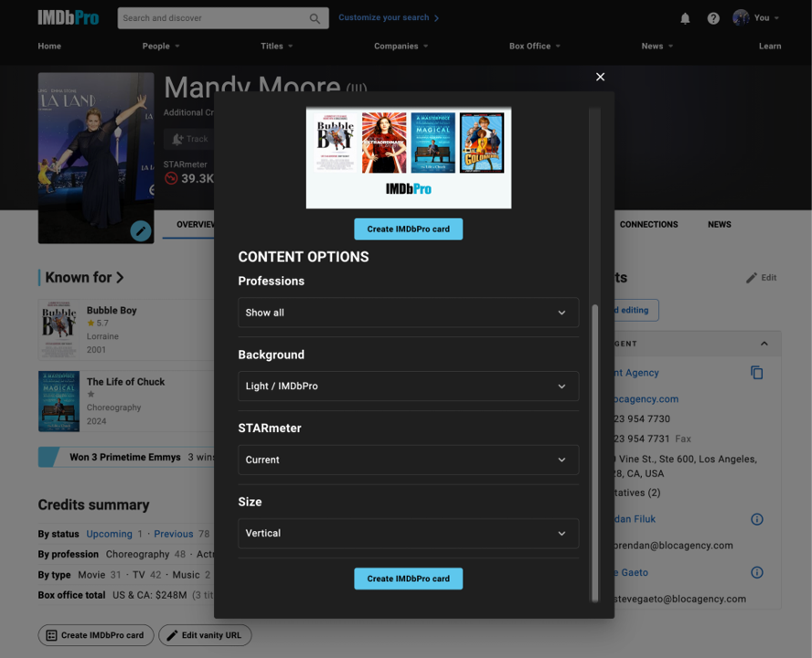Open the Box Office menu
The width and height of the screenshot is (812, 658).
tap(534, 46)
